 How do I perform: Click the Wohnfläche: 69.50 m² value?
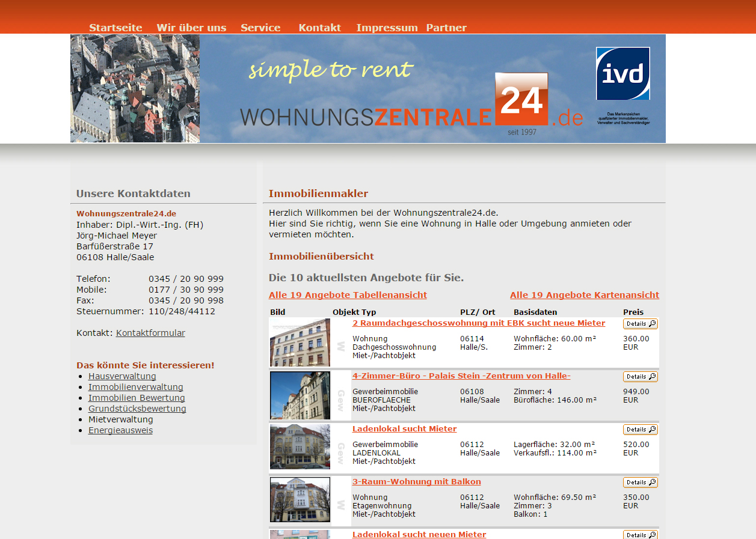click(555, 498)
